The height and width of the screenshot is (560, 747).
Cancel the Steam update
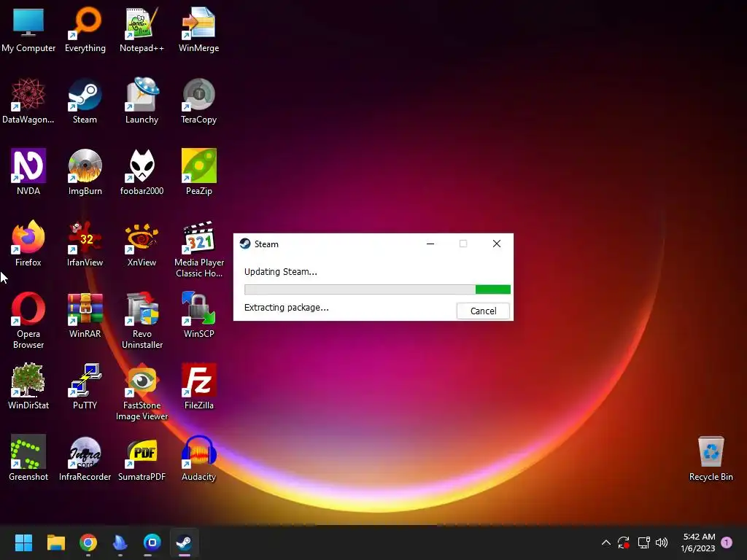(x=483, y=311)
